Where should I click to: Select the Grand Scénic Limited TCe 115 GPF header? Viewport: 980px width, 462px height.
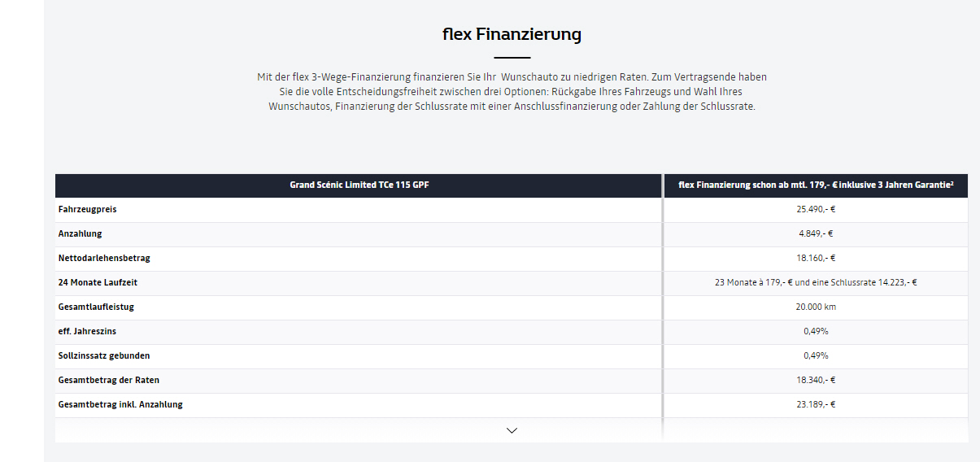click(x=359, y=185)
